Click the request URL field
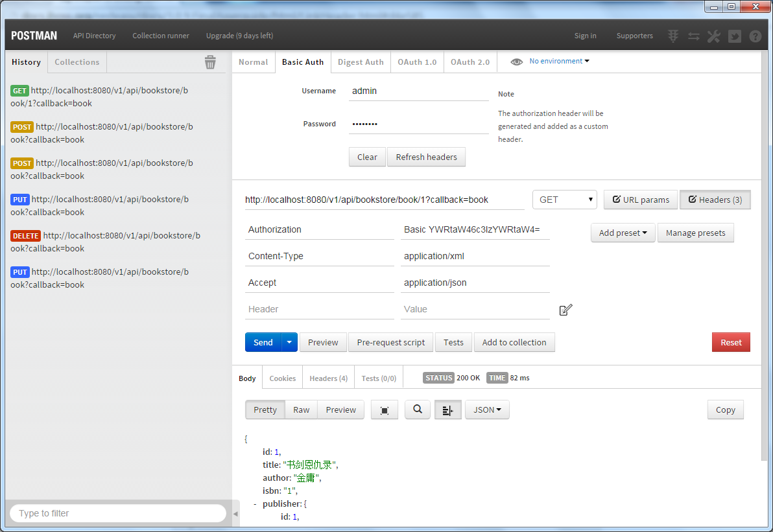Image resolution: width=773 pixels, height=532 pixels. pos(385,200)
